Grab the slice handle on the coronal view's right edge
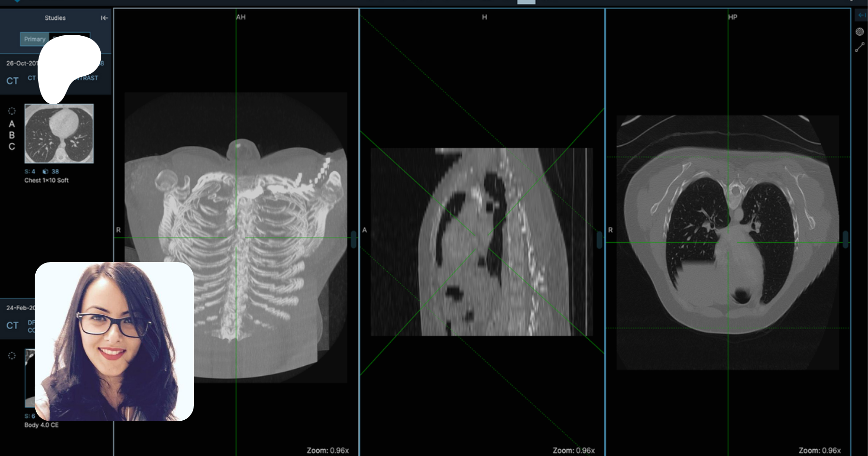 (353, 239)
